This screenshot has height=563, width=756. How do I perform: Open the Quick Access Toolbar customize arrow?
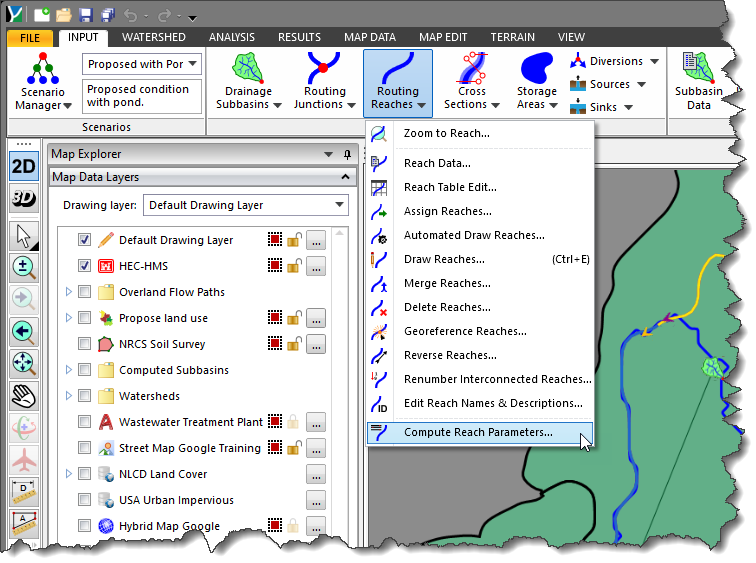tap(192, 18)
